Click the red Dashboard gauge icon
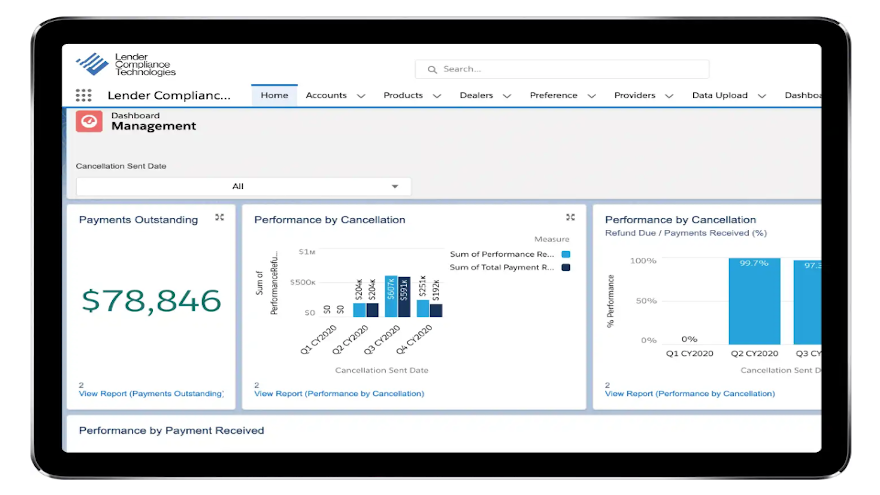This screenshot has height=495, width=880. coord(89,121)
